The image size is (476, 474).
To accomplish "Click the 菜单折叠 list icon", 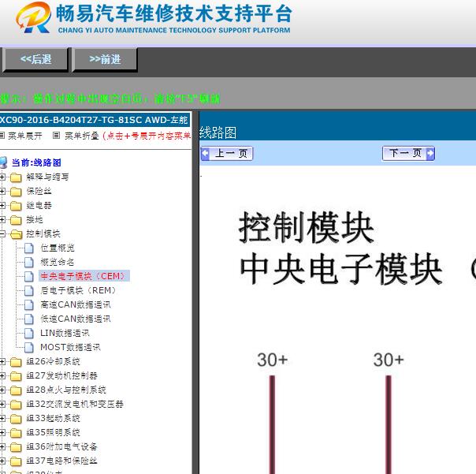I will (56, 136).
